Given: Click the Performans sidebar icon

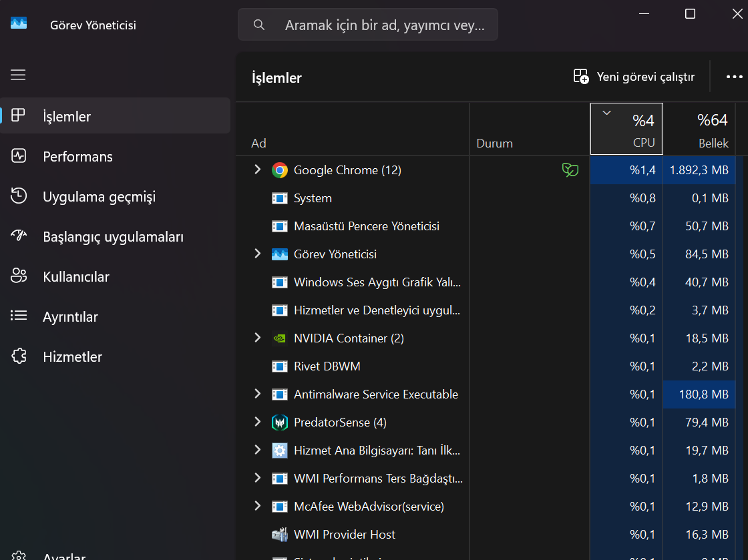Looking at the screenshot, I should 19,156.
